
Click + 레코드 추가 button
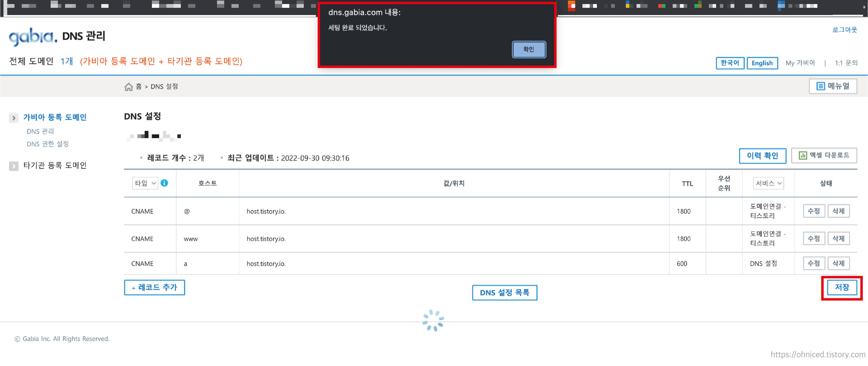[x=154, y=288]
